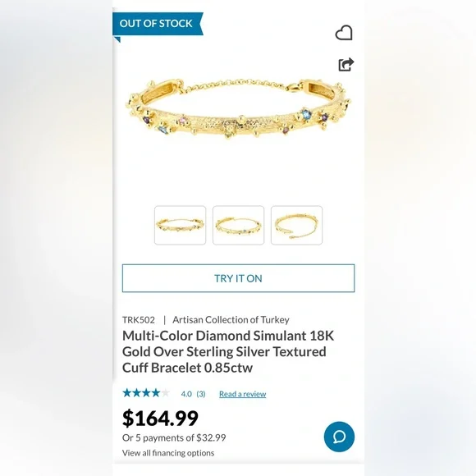This screenshot has width=476, height=476.
Task: Open View all financing options
Action: click(168, 453)
